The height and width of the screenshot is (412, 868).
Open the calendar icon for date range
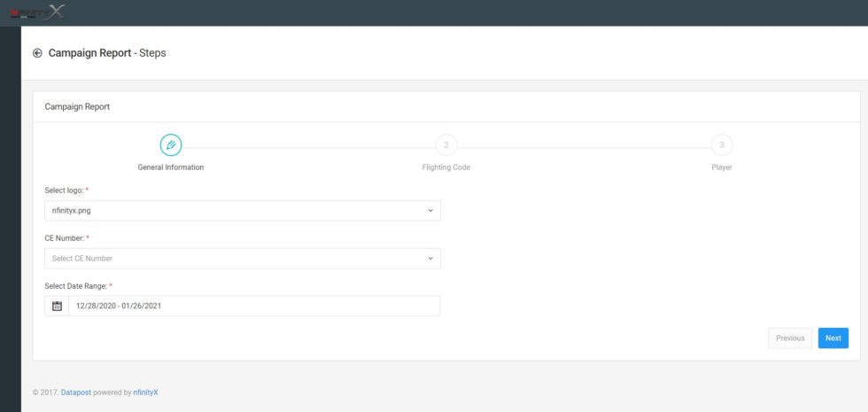57,306
